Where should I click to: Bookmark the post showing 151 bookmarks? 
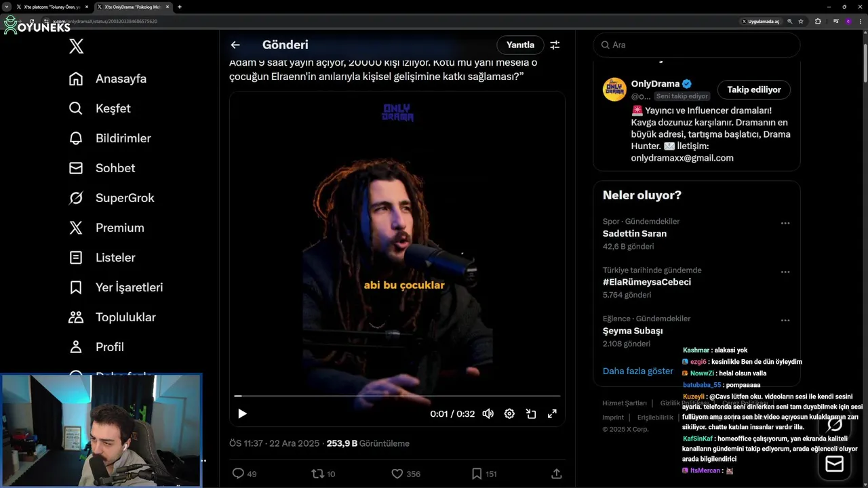(477, 474)
